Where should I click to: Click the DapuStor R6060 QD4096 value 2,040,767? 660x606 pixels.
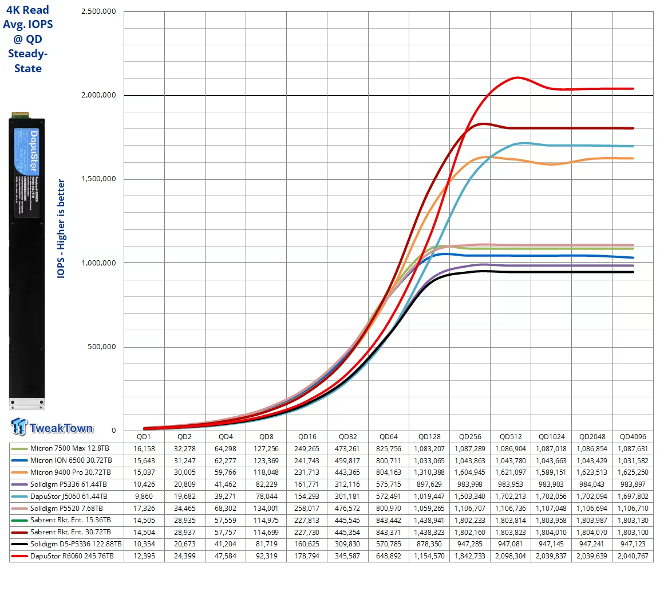coord(633,556)
